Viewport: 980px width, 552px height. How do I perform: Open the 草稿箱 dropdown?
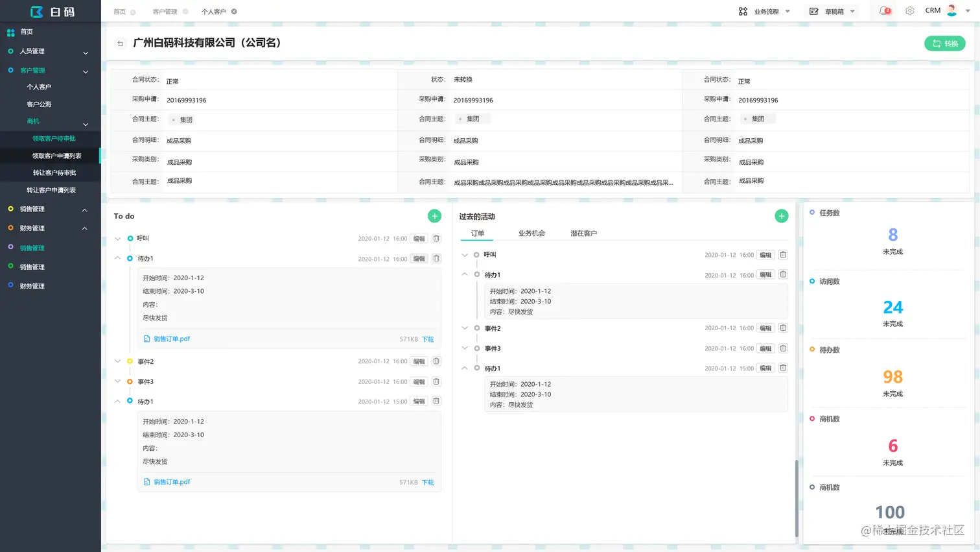(x=833, y=12)
